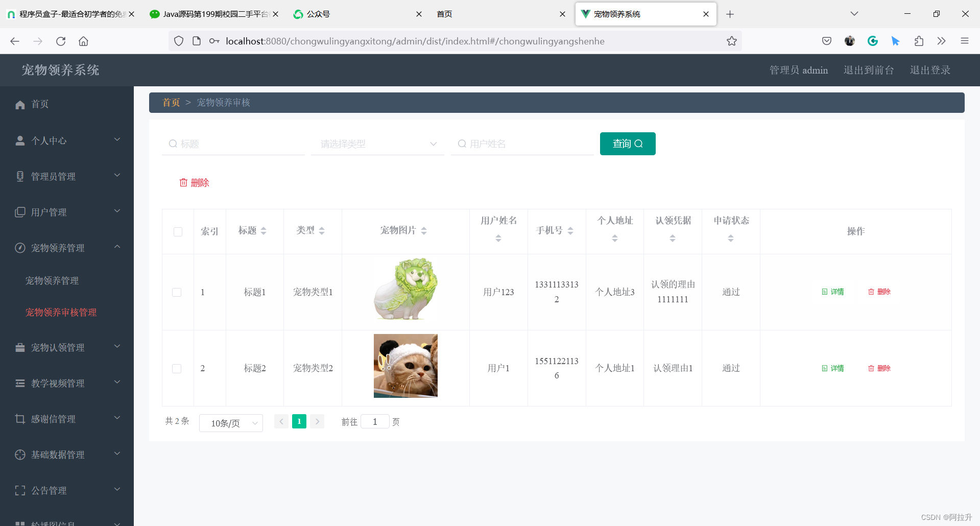Open 详情 for the 标题1 row
The height and width of the screenshot is (526, 980).
click(832, 292)
